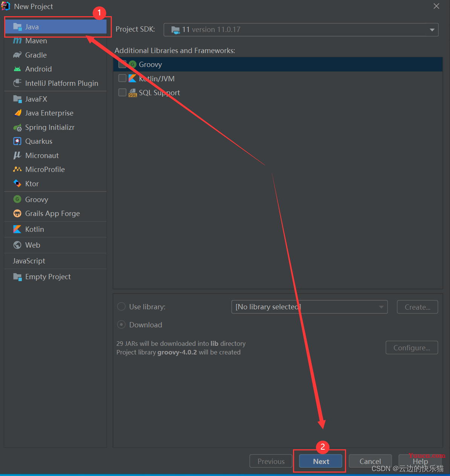Screen dimensions: 450x476
Task: Enable the SQL Support checkbox
Action: tap(122, 92)
